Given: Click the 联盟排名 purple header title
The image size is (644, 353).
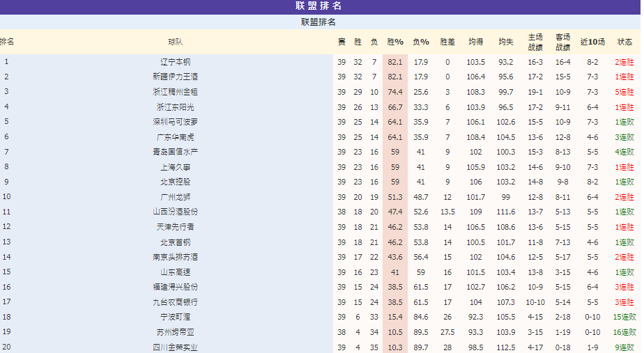Looking at the screenshot, I should 319,6.
